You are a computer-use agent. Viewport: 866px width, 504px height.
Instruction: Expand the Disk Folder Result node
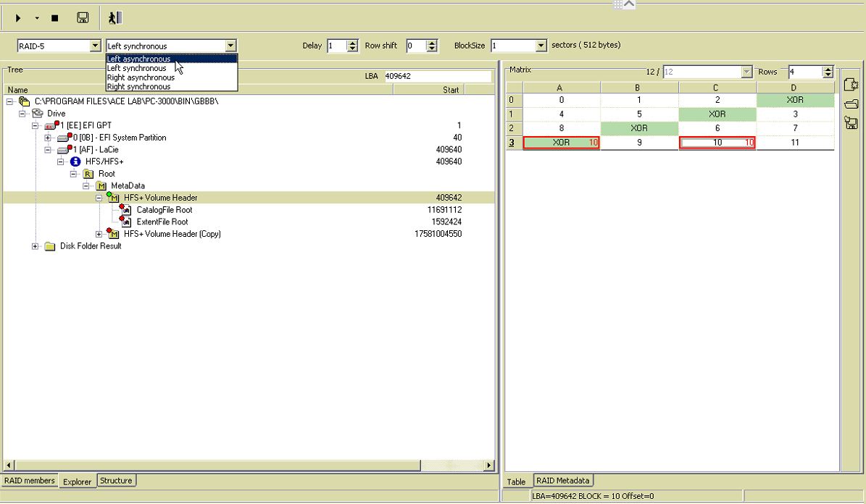point(36,246)
